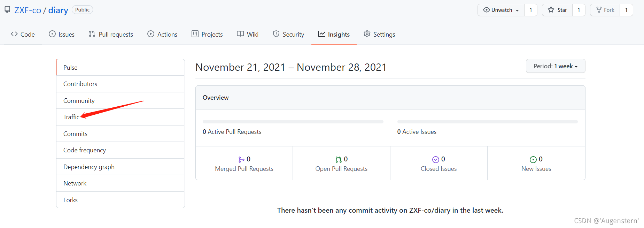Click the Projects board icon
Screen dimensions: 644x228
coord(195,34)
